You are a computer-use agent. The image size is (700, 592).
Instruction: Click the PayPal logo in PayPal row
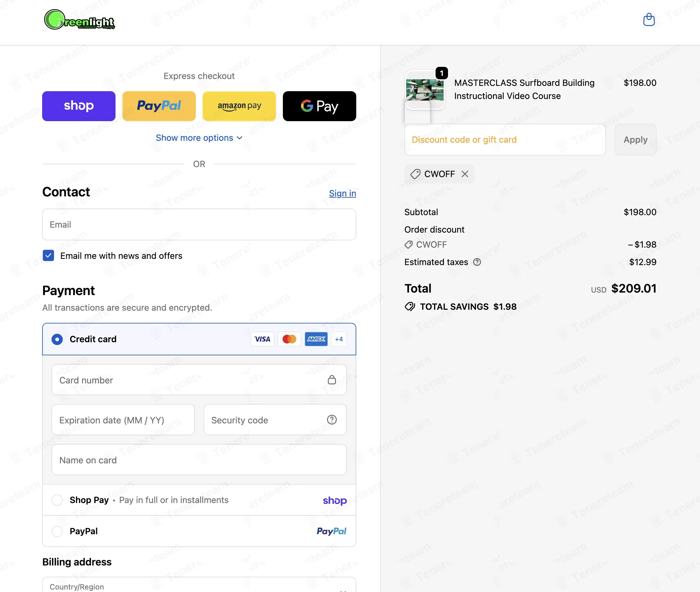coord(332,531)
